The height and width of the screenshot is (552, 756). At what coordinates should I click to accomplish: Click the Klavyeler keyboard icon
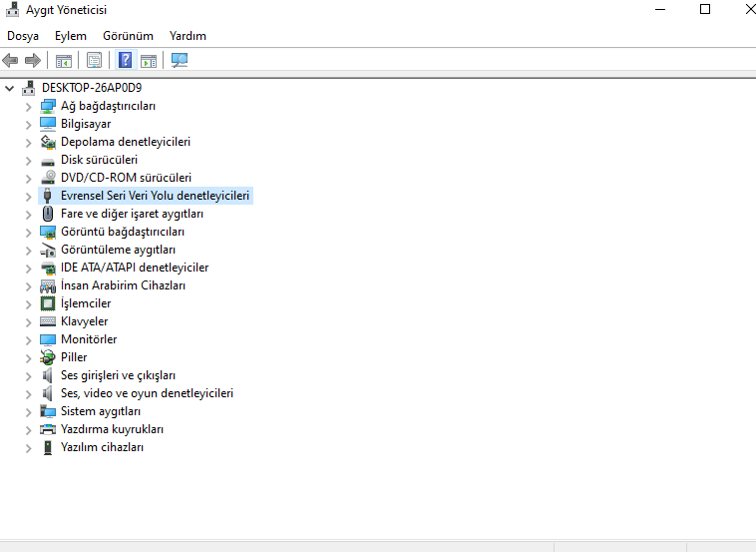click(x=48, y=321)
